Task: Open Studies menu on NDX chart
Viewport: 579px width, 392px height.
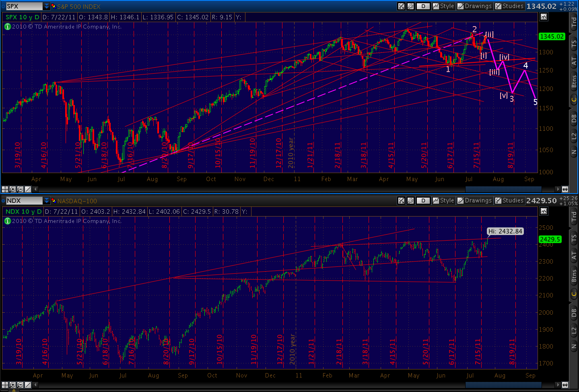Action: (509, 200)
